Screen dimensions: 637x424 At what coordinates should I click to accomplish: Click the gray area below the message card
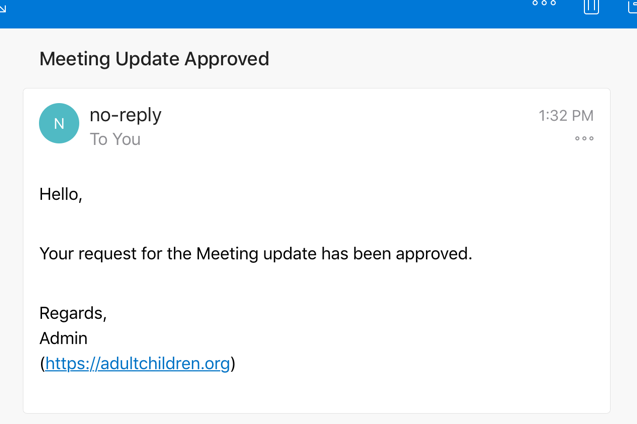317,419
